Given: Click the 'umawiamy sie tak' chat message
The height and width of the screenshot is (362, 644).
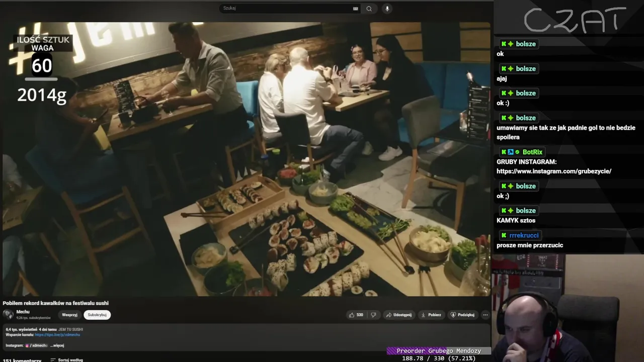Looking at the screenshot, I should point(566,132).
